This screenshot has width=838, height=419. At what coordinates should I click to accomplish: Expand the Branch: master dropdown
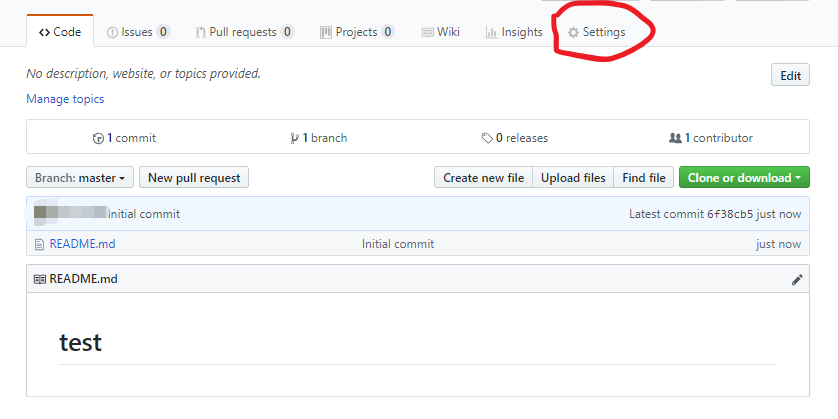(x=80, y=177)
